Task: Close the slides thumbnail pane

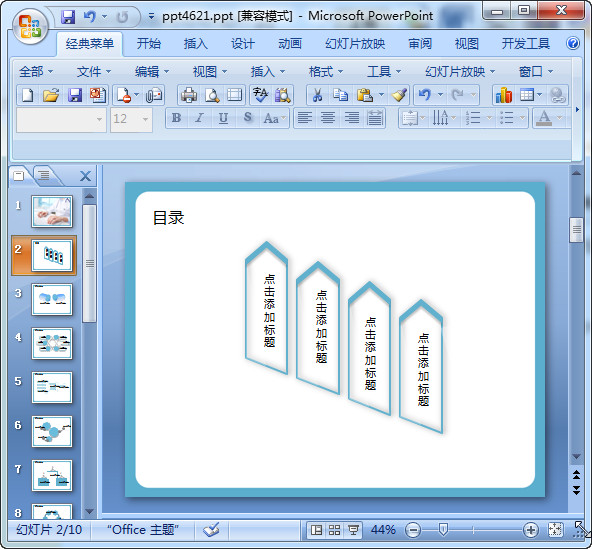Action: pyautogui.click(x=86, y=176)
